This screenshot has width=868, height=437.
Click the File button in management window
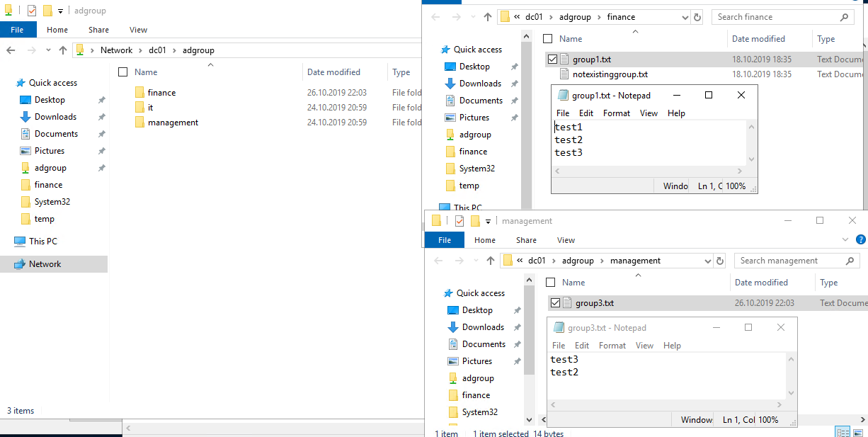click(x=444, y=240)
